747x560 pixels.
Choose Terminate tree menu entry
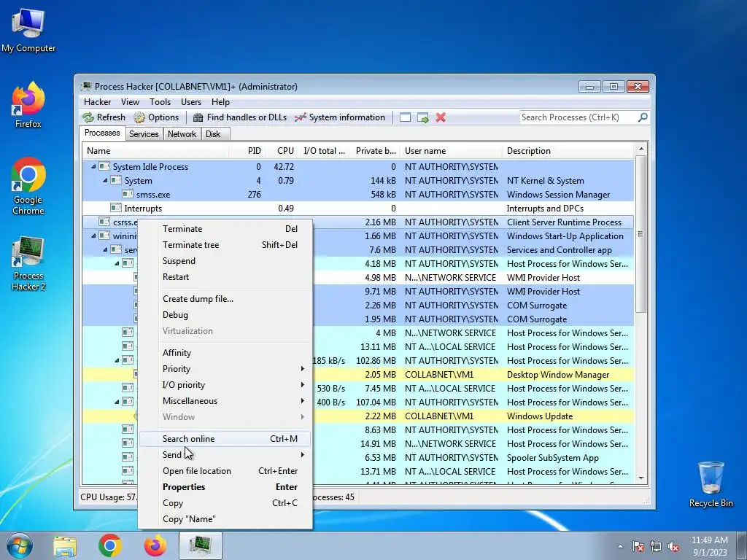click(225, 245)
